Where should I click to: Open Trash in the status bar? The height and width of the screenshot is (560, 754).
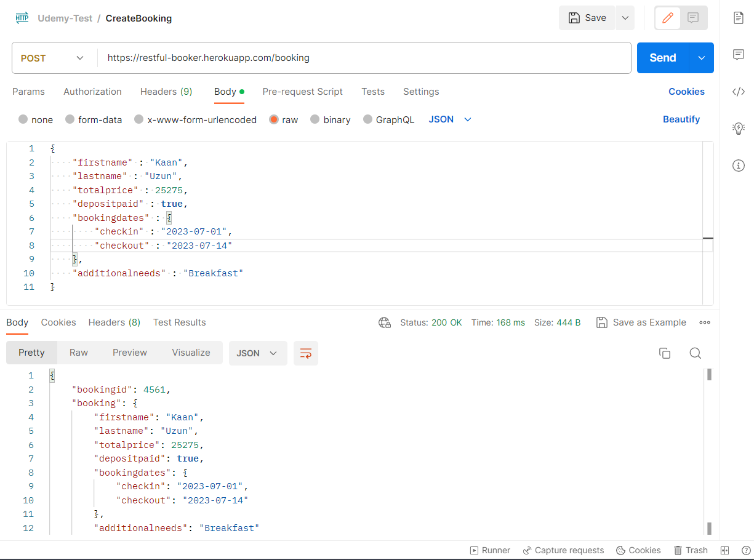coord(691,550)
